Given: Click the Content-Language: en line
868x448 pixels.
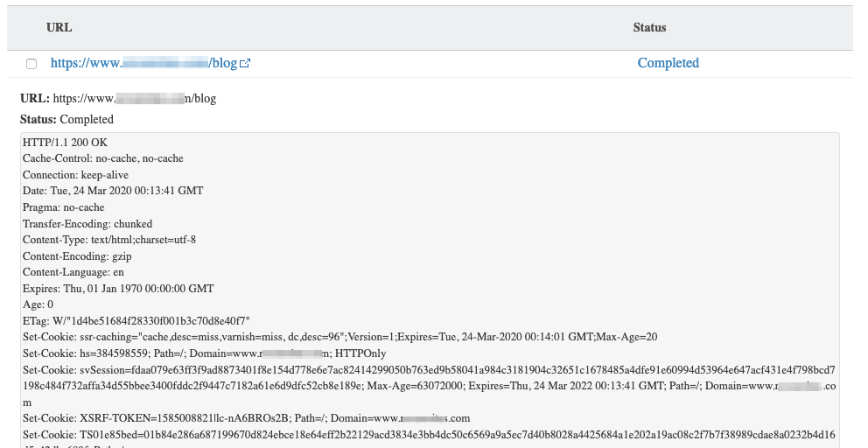Looking at the screenshot, I should [x=73, y=272].
